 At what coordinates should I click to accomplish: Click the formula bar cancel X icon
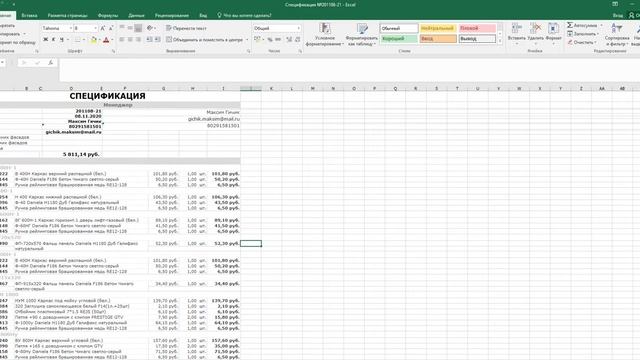pos(24,63)
